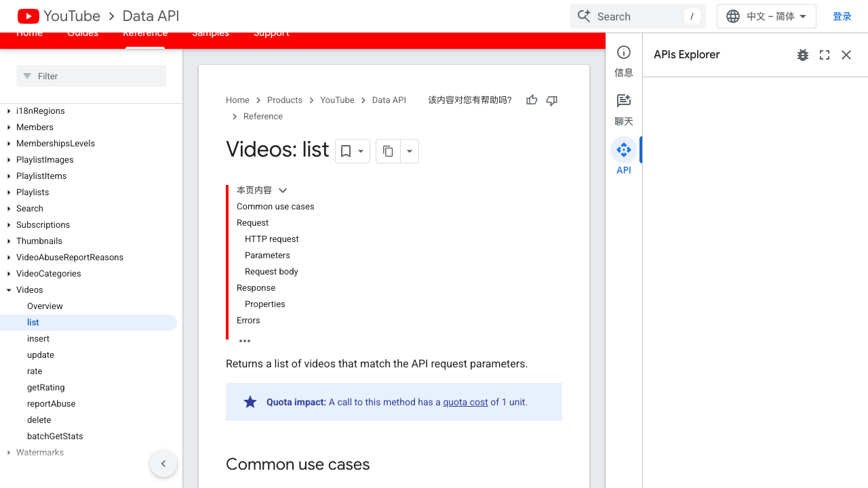Open the 聊天 chat panel icon
This screenshot has height=488, width=868.
click(624, 101)
